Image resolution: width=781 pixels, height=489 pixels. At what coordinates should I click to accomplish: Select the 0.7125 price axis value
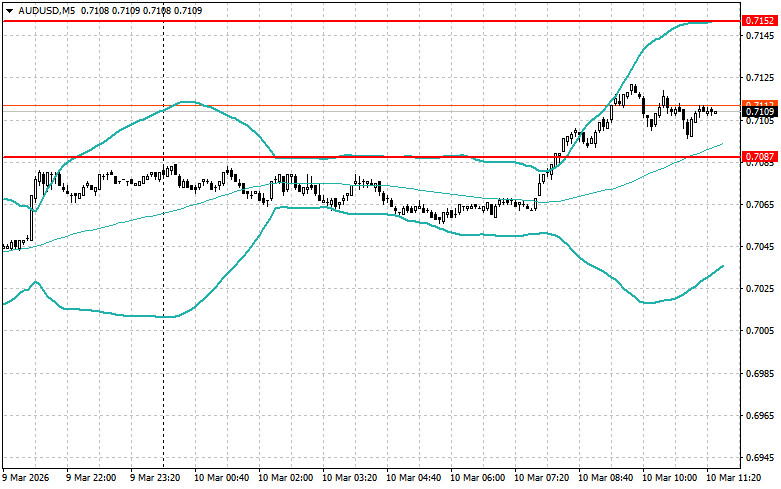[760, 78]
